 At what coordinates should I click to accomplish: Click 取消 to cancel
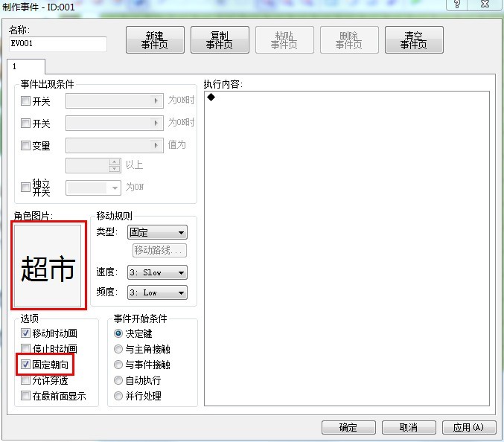click(x=409, y=428)
